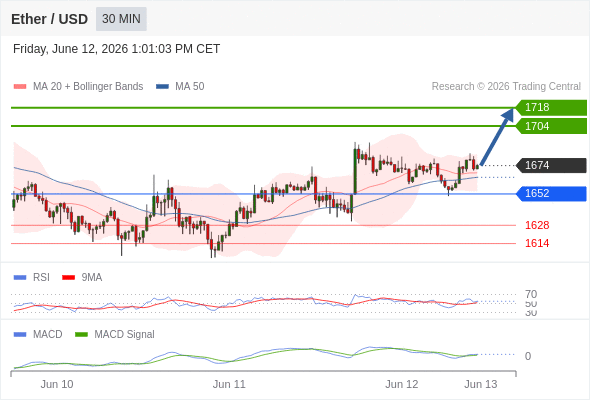Image resolution: width=590 pixels, height=400 pixels.
Task: Open the Research Trading Central copyright link
Action: pyautogui.click(x=506, y=87)
